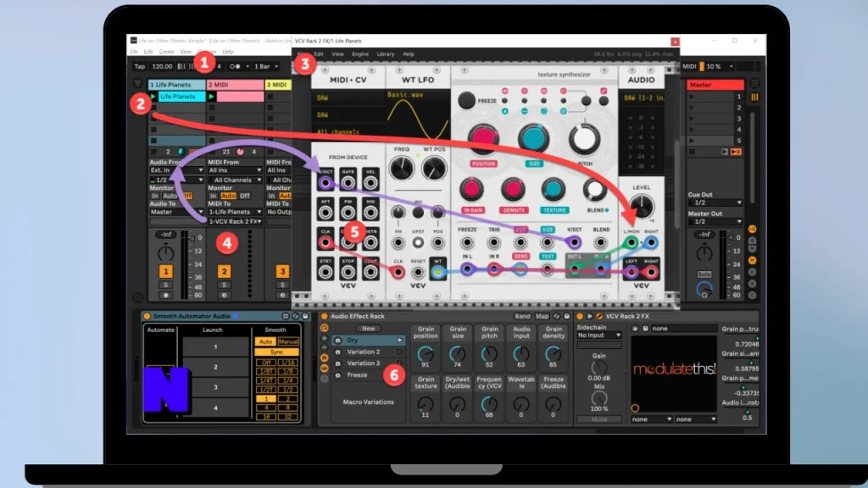Open the All Channels dropdown on track 2
The image size is (868, 488).
[x=235, y=180]
